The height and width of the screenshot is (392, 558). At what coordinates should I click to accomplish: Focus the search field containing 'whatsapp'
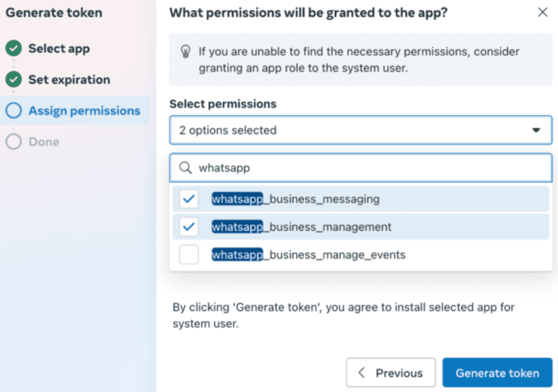tap(361, 167)
